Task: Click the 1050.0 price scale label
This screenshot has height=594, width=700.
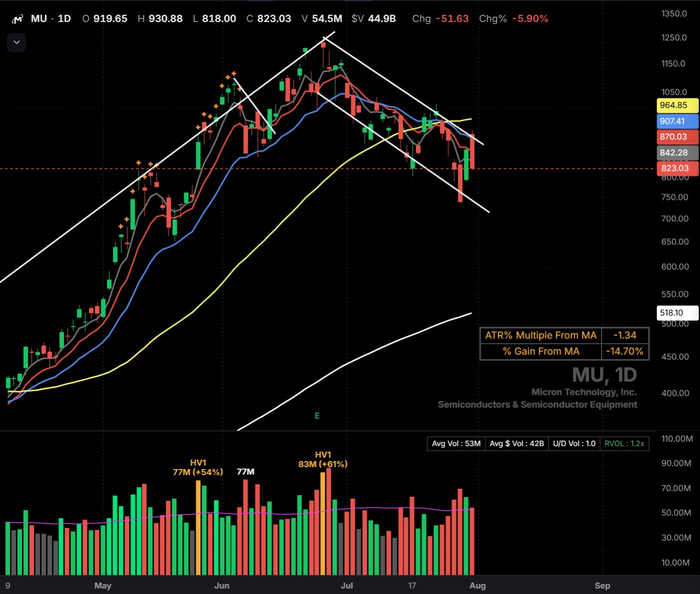Action: (x=674, y=92)
